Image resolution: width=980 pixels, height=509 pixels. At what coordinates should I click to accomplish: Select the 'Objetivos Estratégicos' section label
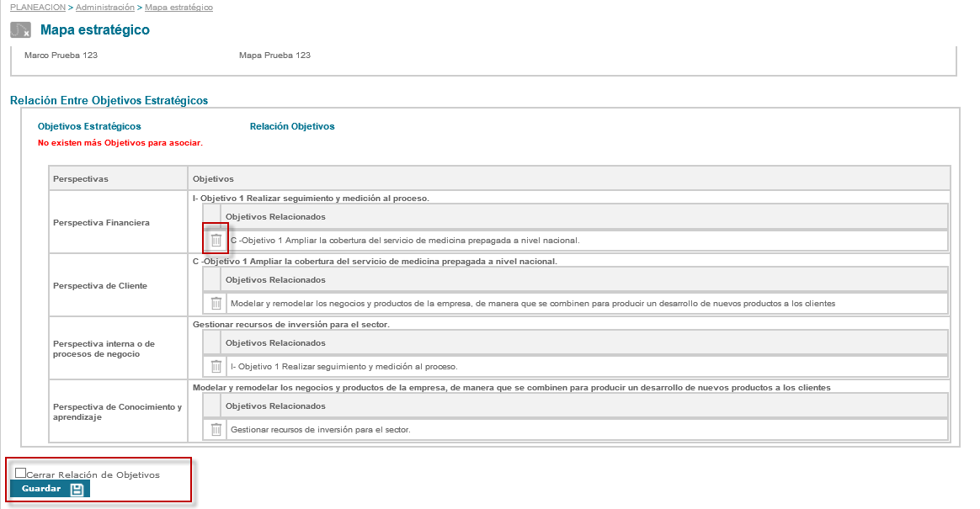click(x=89, y=126)
